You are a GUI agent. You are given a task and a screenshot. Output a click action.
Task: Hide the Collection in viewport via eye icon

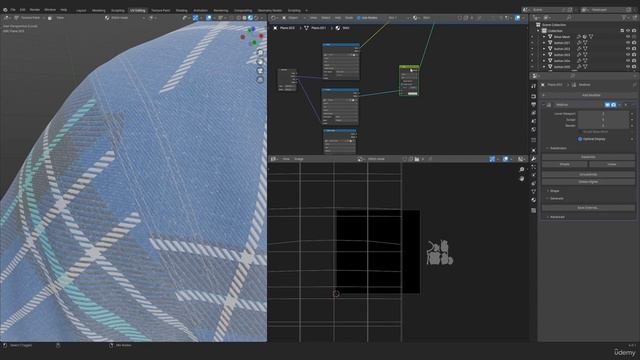tap(628, 31)
